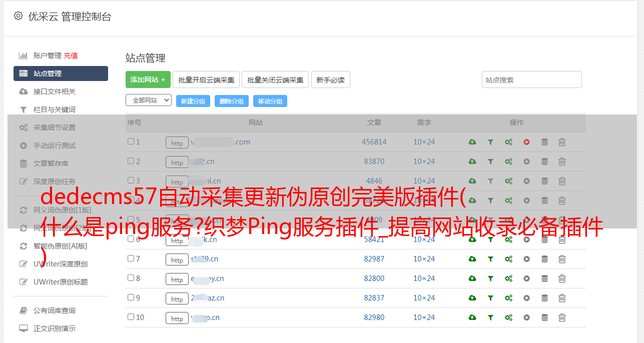The image size is (644, 343).
Task: Tick checkbox for site number 1
Action: 131,141
